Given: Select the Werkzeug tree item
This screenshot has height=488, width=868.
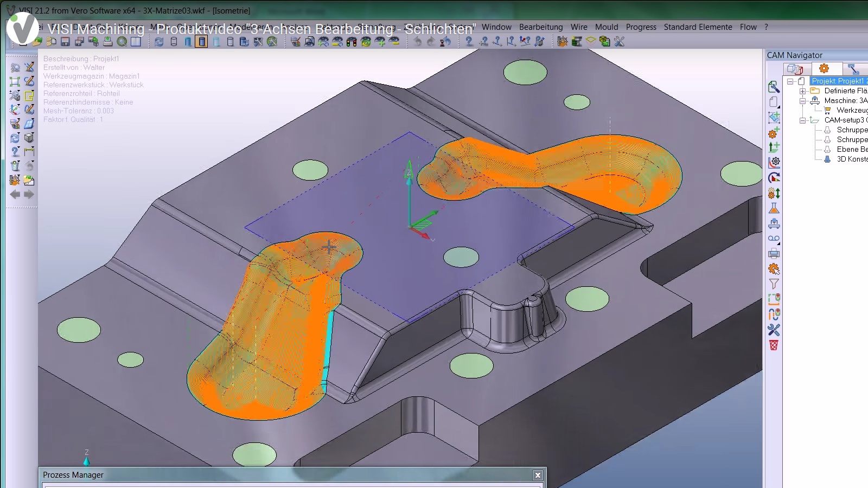Looking at the screenshot, I should point(852,111).
